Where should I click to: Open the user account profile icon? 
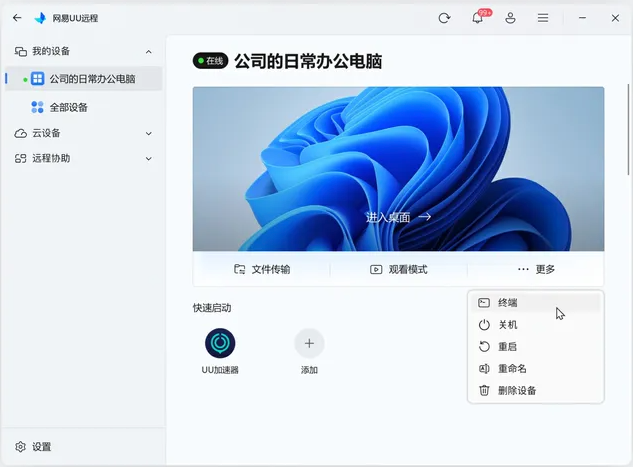tap(510, 18)
